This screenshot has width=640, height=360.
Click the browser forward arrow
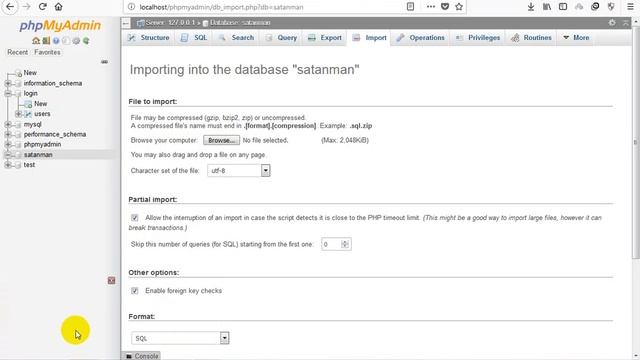[26, 7]
